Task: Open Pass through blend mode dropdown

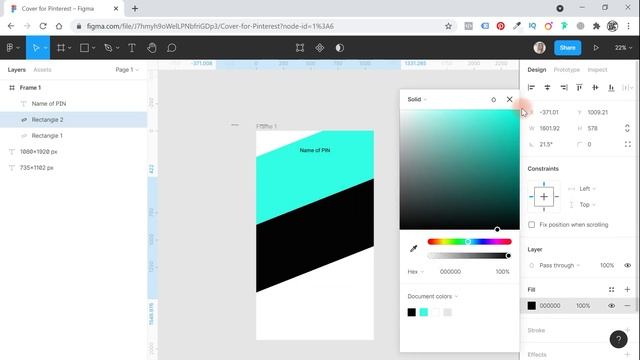Action: (x=559, y=265)
